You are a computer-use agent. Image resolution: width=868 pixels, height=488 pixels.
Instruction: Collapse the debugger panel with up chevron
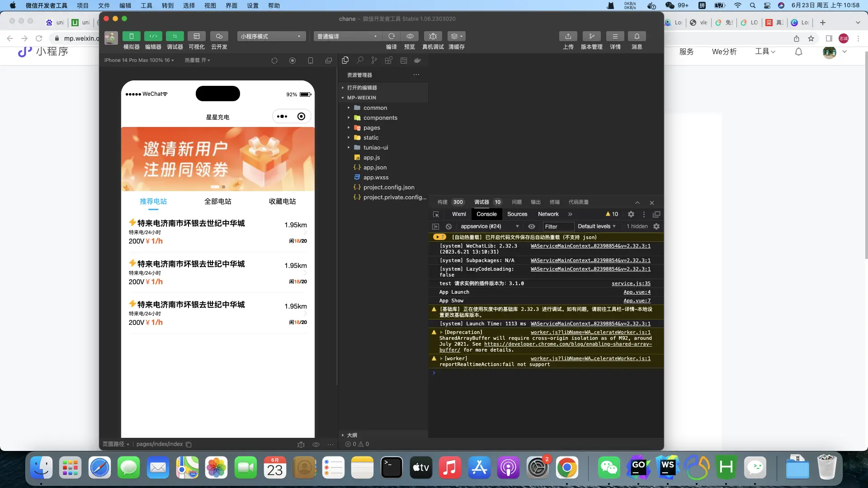[637, 203]
